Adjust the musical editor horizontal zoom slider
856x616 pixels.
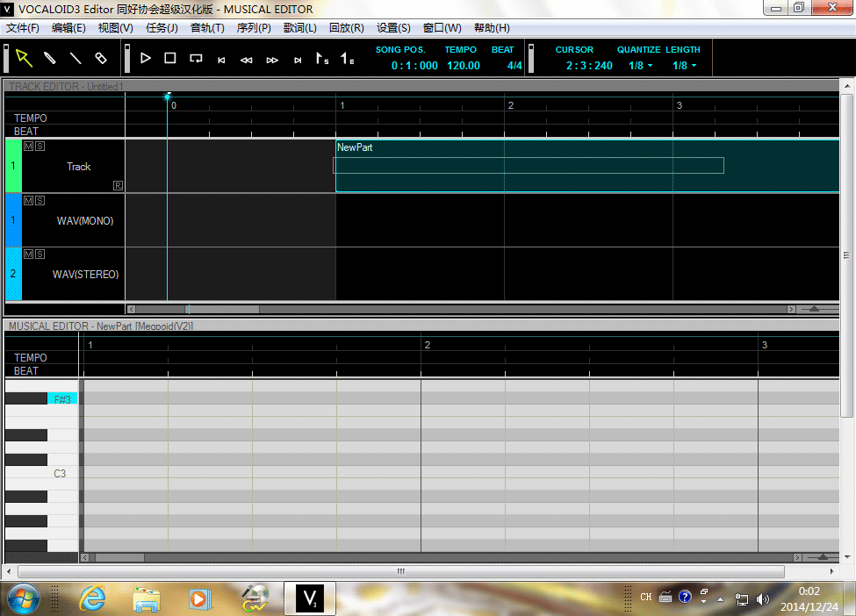pyautogui.click(x=823, y=557)
